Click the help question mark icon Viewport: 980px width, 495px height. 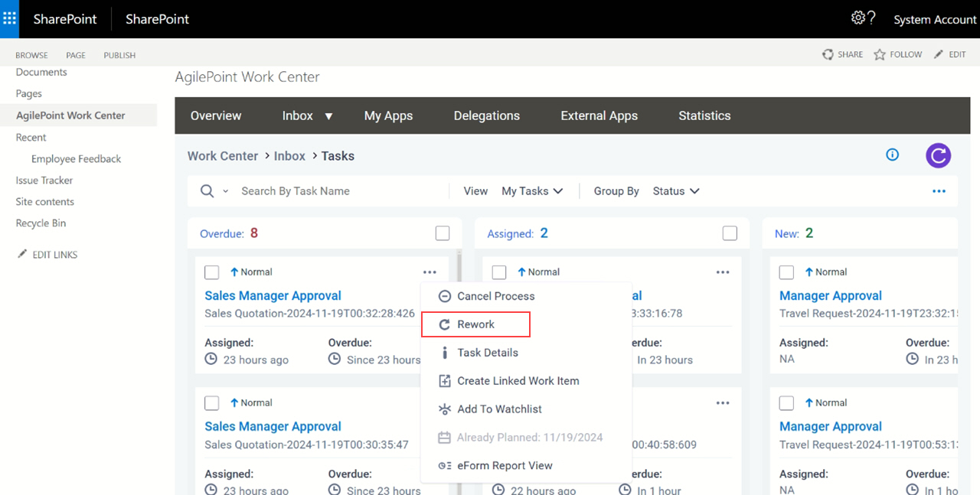pyautogui.click(x=872, y=18)
